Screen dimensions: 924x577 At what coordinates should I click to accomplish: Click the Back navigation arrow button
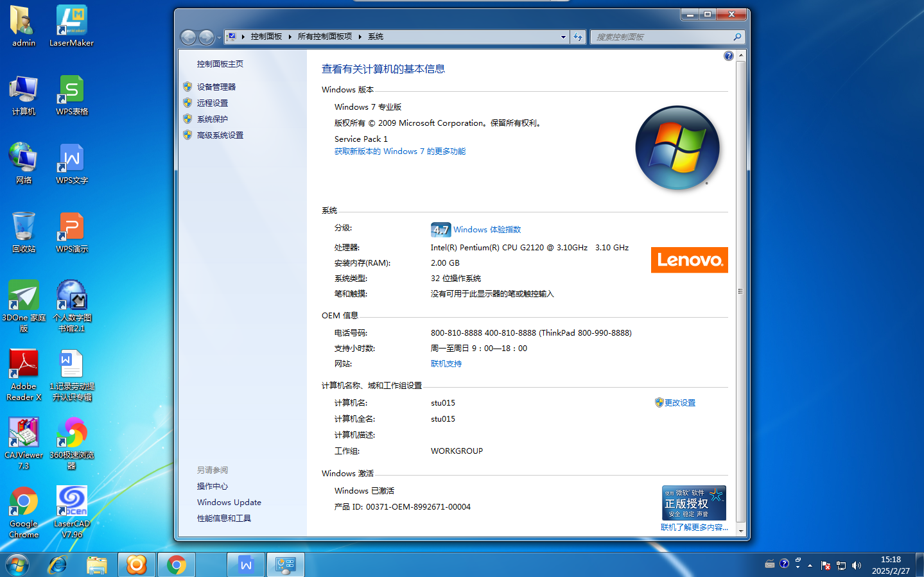188,37
